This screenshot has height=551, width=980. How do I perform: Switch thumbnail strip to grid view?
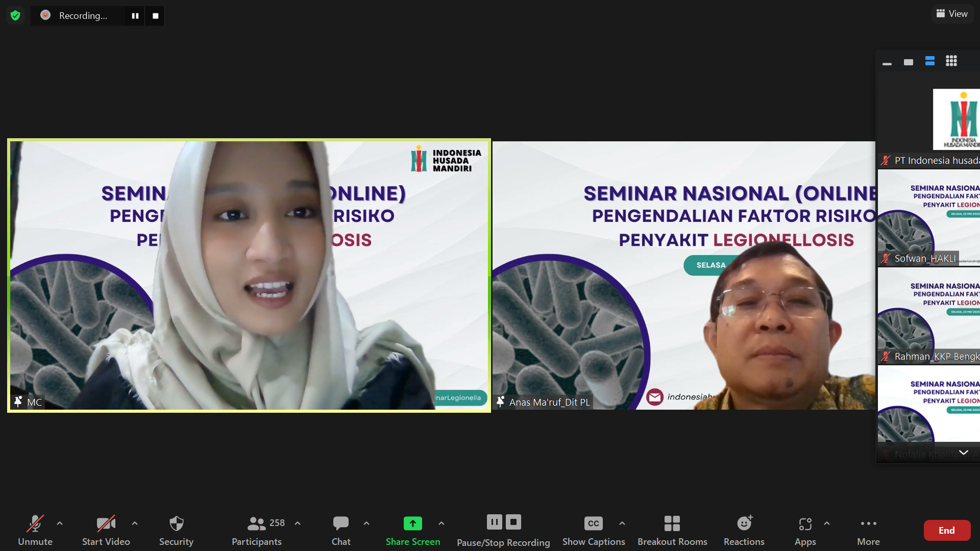951,61
